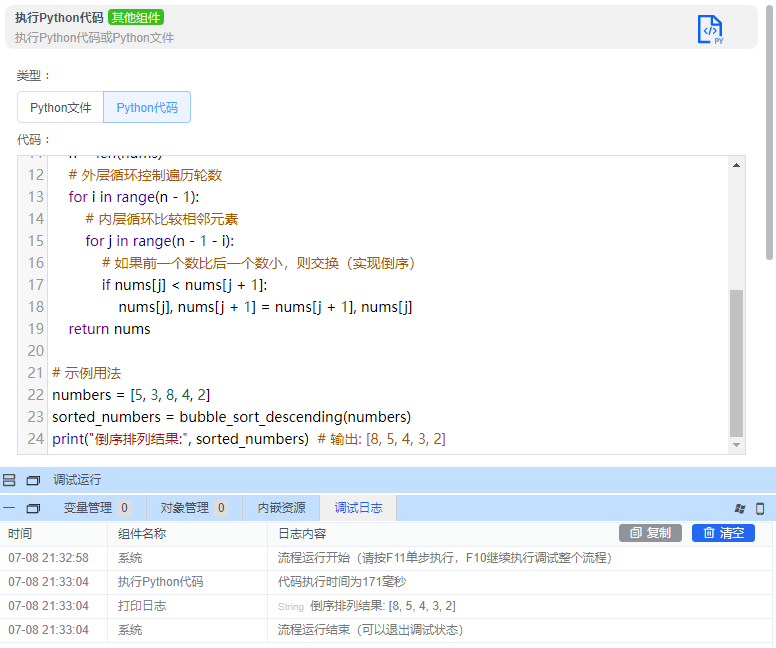Click the Python file icon in header
The image size is (776, 648).
710,29
